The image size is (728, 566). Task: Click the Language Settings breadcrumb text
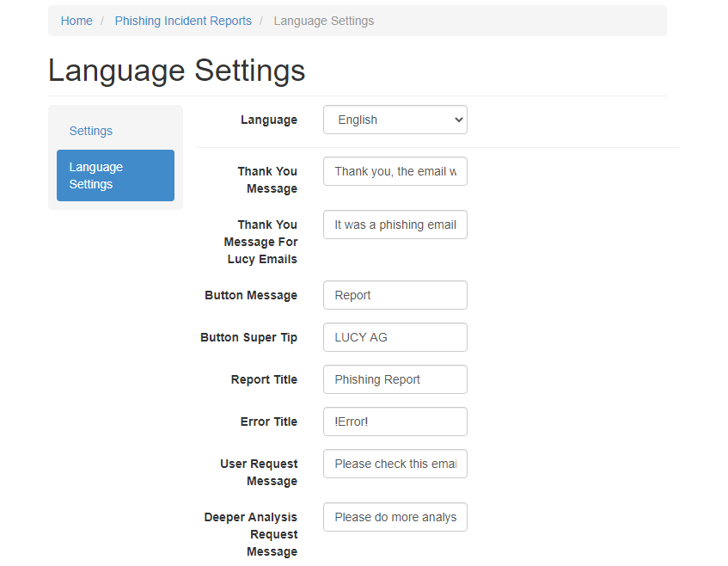pyautogui.click(x=324, y=21)
